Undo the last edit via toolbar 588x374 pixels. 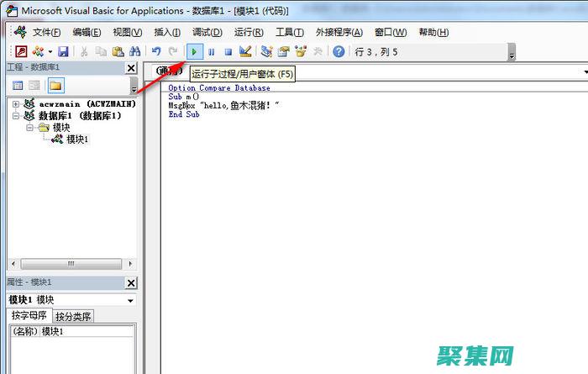pyautogui.click(x=156, y=52)
